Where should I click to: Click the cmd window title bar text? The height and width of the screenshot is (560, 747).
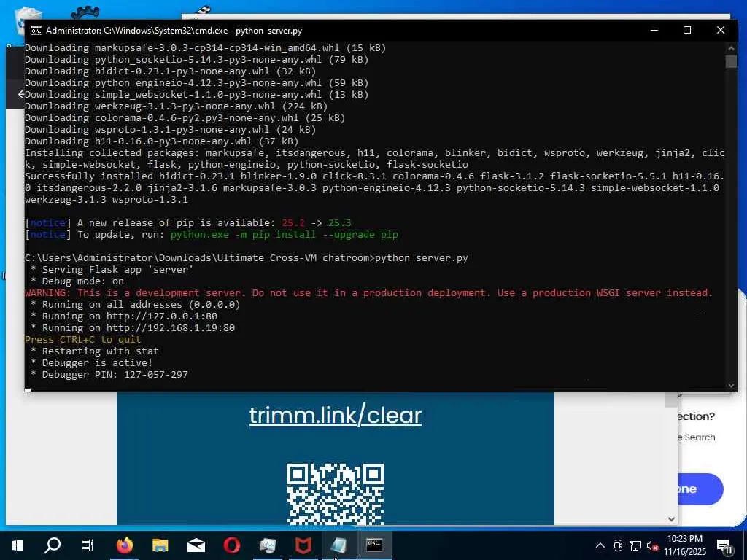click(174, 31)
